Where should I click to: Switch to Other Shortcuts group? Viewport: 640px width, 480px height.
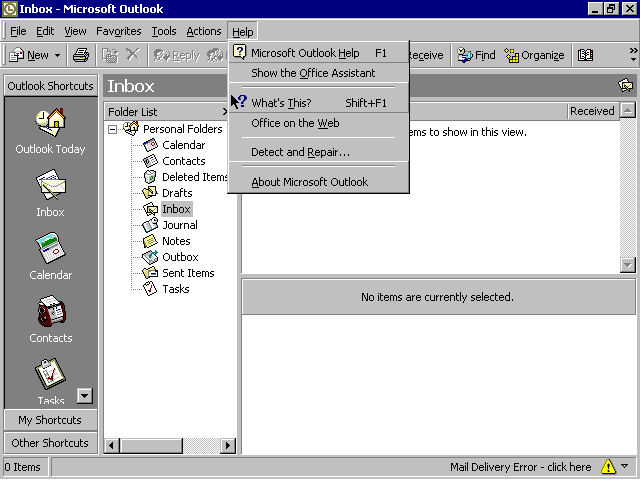tap(51, 443)
